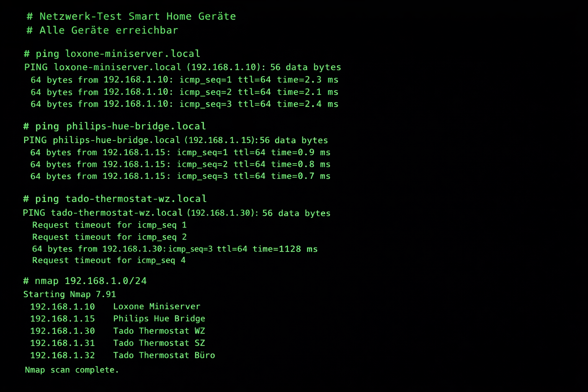588x392 pixels.
Task: Click the 'Starting Nmap 7.91' line
Action: pyautogui.click(x=70, y=294)
